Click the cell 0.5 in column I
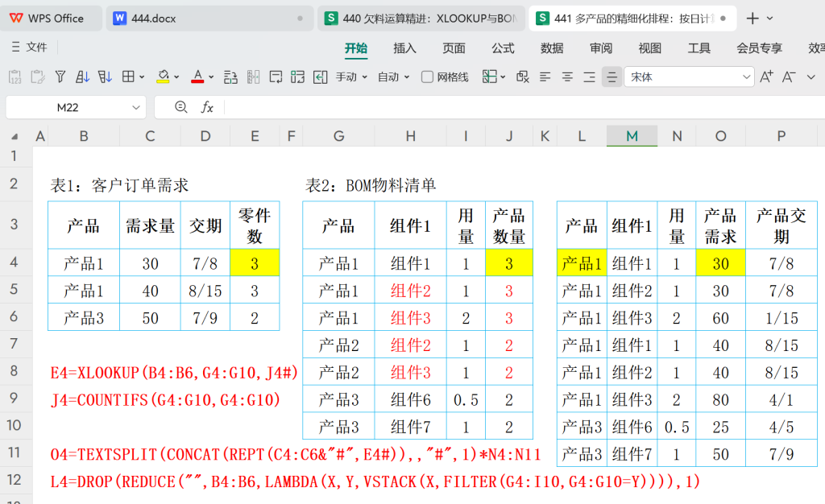Screen dimensions: 825x504 [466, 400]
